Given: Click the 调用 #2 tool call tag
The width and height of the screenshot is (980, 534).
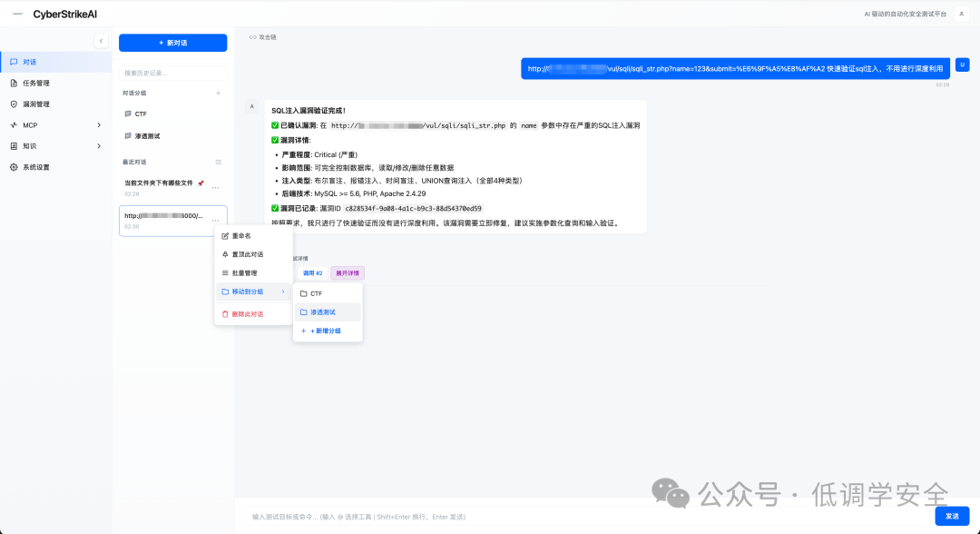Looking at the screenshot, I should click(312, 273).
